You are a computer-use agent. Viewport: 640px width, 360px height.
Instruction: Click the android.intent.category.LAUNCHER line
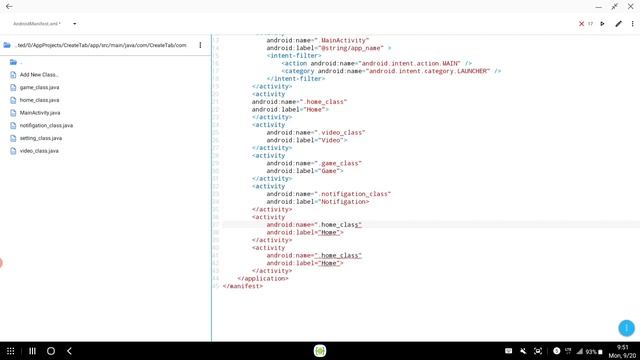tap(391, 71)
